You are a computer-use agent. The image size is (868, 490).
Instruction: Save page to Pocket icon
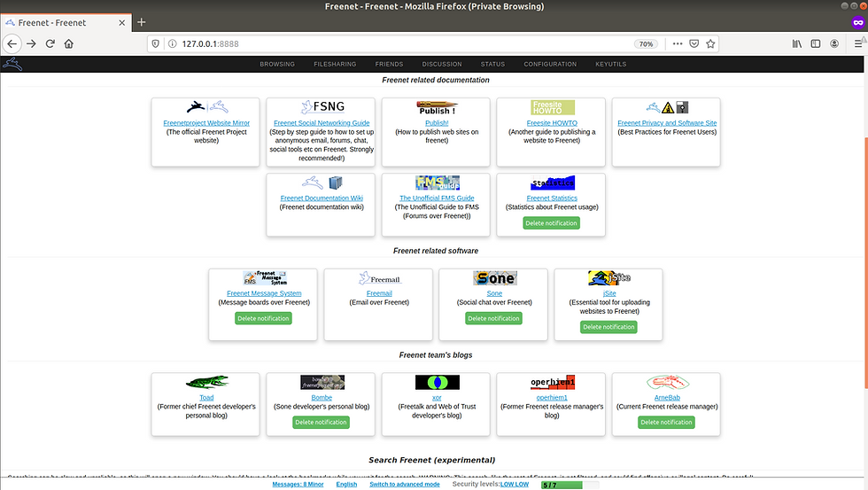[694, 43]
